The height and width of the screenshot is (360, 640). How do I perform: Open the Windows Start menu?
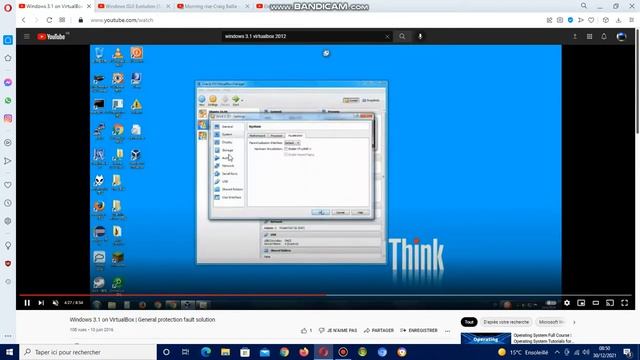[x=9, y=352]
